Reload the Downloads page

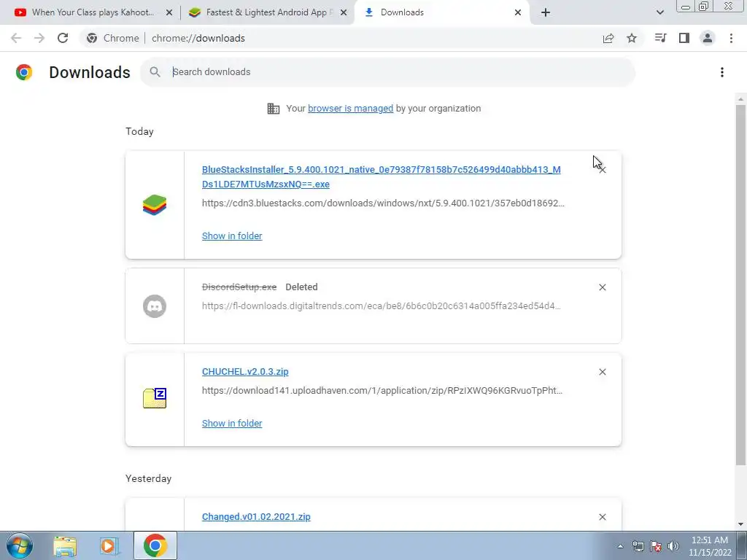point(63,38)
